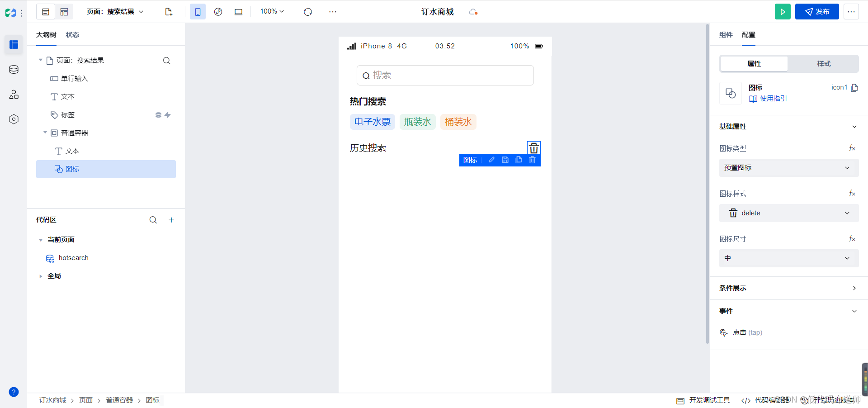Collapse the 页面: 搜索结果 tree node
The image size is (868, 408).
click(x=40, y=60)
